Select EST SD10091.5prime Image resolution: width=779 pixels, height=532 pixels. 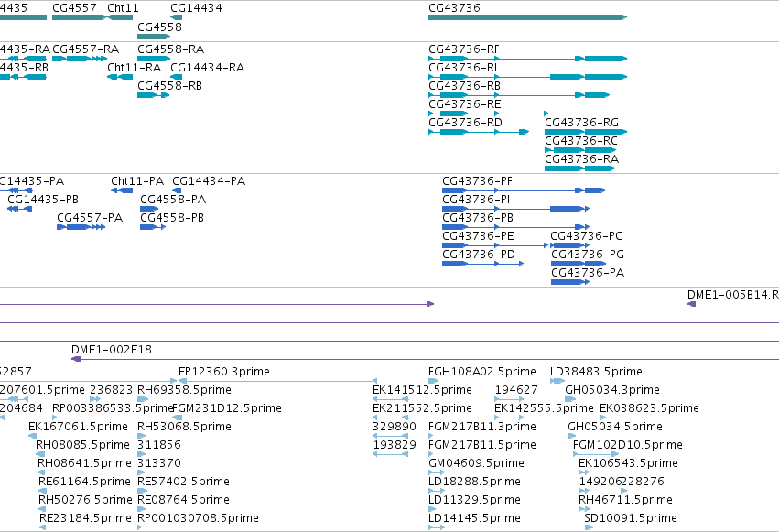click(x=589, y=528)
